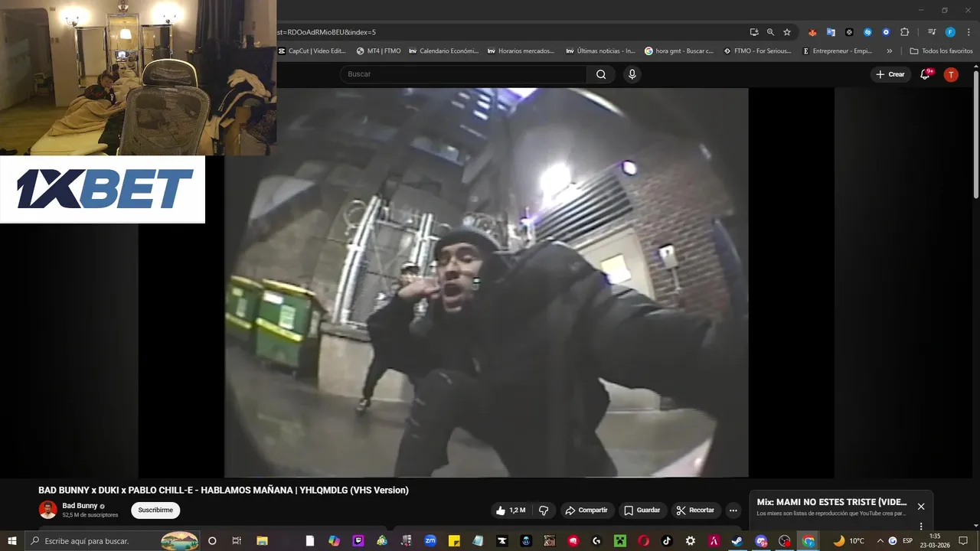Click the Compartir share button

(x=586, y=510)
